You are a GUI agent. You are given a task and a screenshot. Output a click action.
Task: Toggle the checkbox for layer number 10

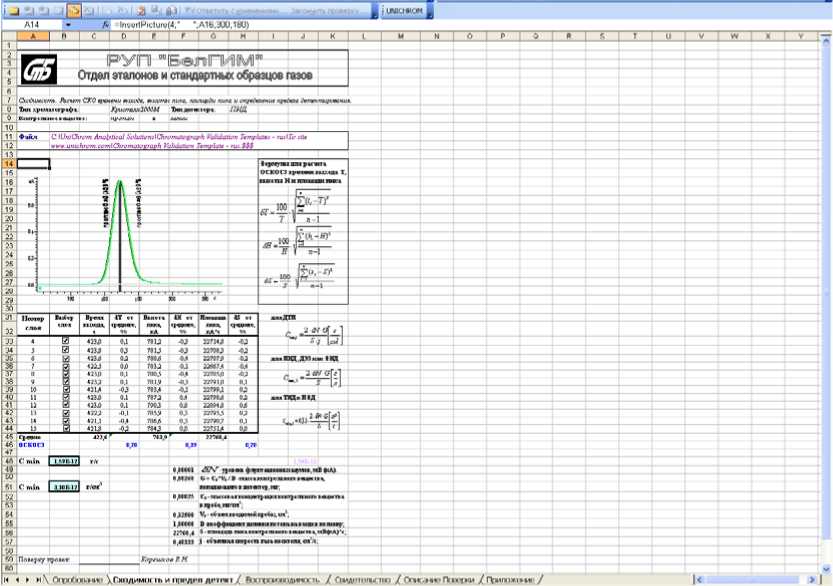pos(65,389)
